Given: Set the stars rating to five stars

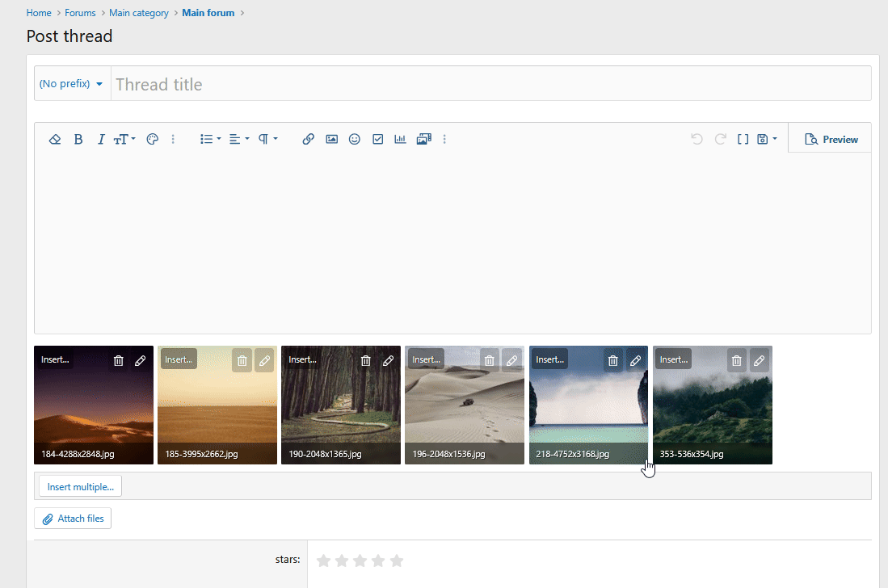Looking at the screenshot, I should [397, 561].
